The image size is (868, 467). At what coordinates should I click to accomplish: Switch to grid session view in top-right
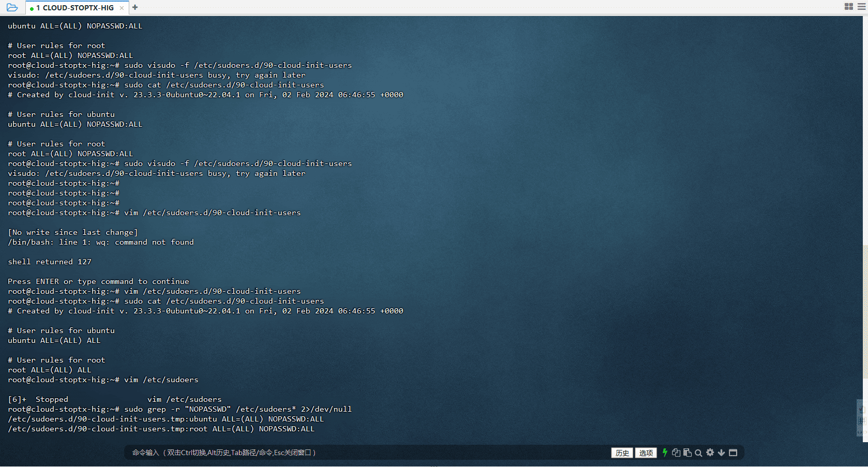click(849, 6)
